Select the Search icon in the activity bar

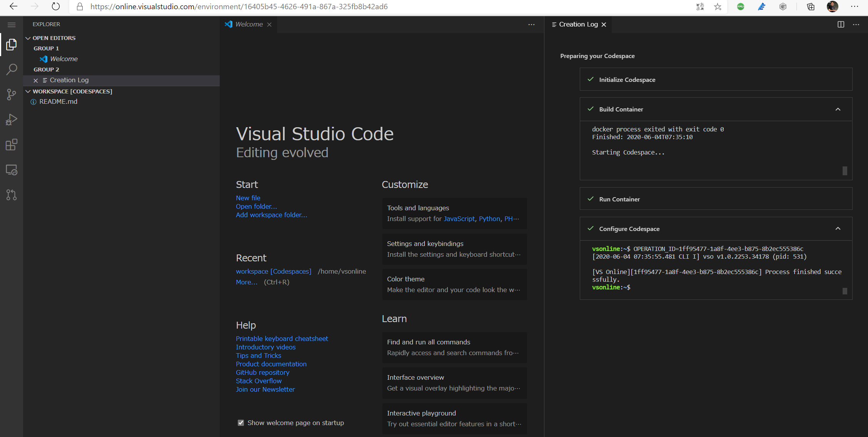pyautogui.click(x=11, y=69)
